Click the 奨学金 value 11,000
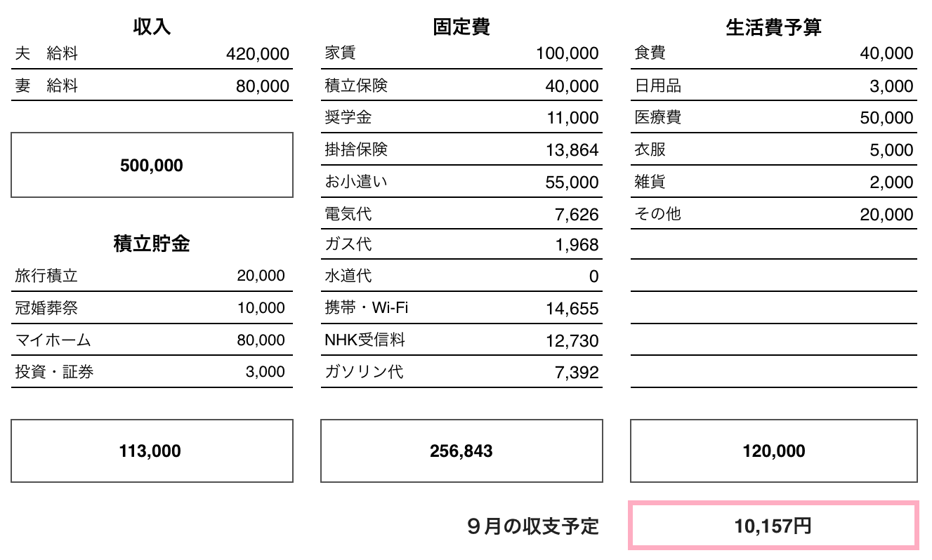This screenshot has height=560, width=932. pyautogui.click(x=573, y=118)
